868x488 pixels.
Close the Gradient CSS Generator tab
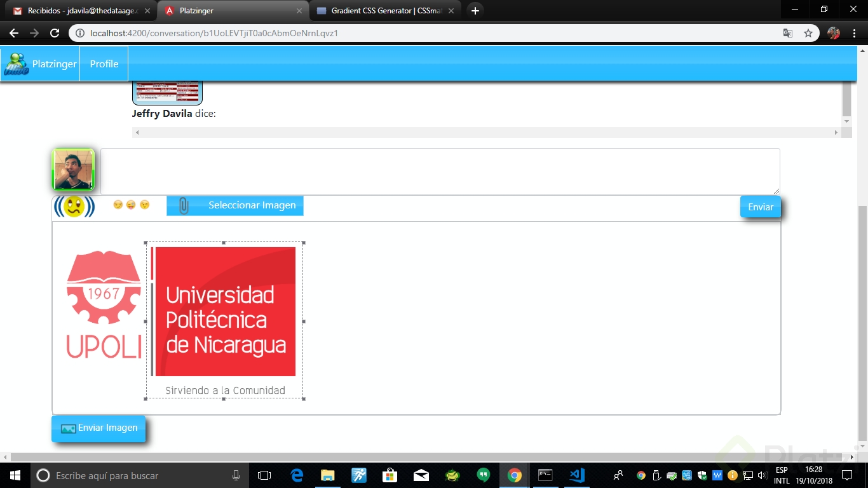point(451,11)
